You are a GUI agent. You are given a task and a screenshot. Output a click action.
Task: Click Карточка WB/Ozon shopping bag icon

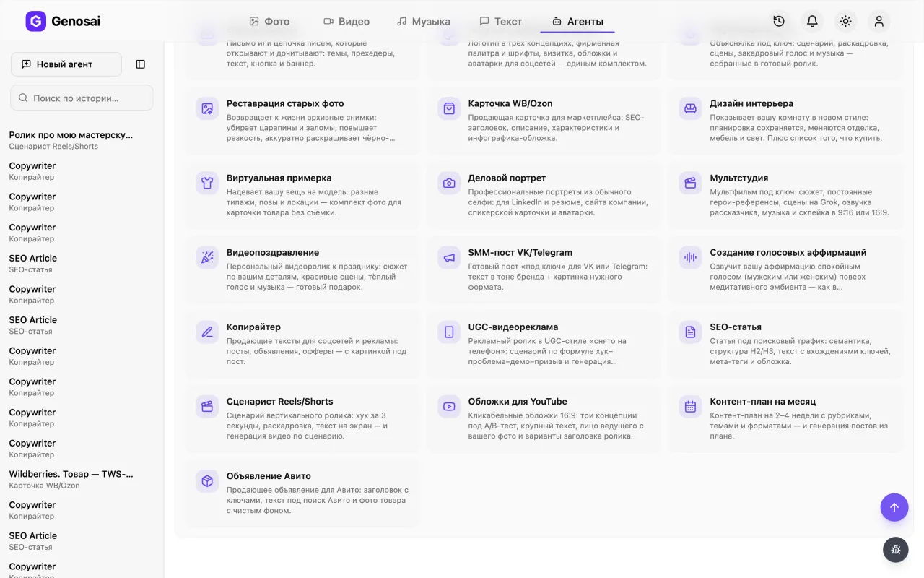pos(449,109)
